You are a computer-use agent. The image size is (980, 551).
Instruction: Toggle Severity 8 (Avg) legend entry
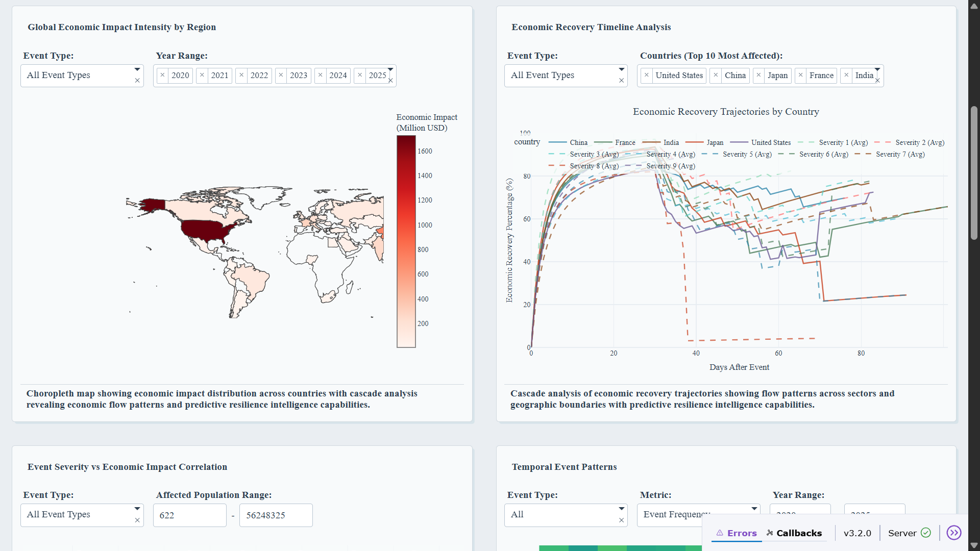pos(594,166)
